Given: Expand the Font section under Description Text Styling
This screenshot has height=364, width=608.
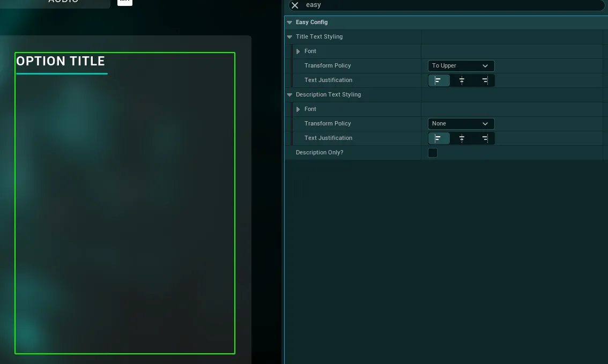Looking at the screenshot, I should pos(298,109).
